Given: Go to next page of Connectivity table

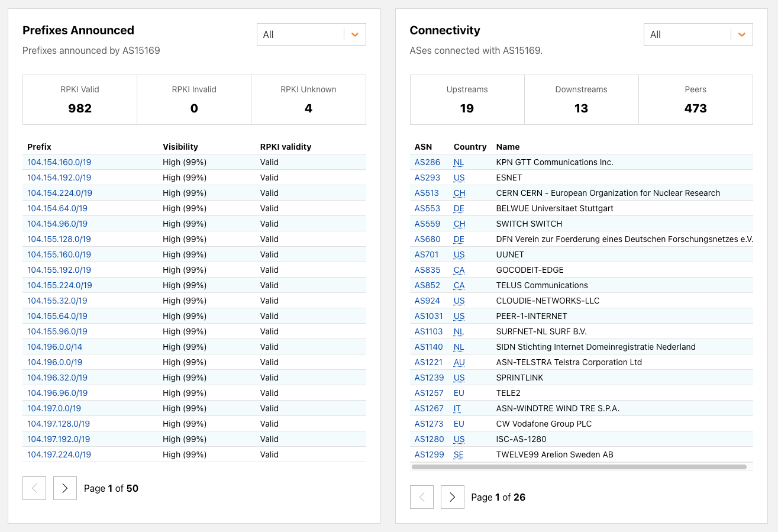Looking at the screenshot, I should (x=453, y=497).
